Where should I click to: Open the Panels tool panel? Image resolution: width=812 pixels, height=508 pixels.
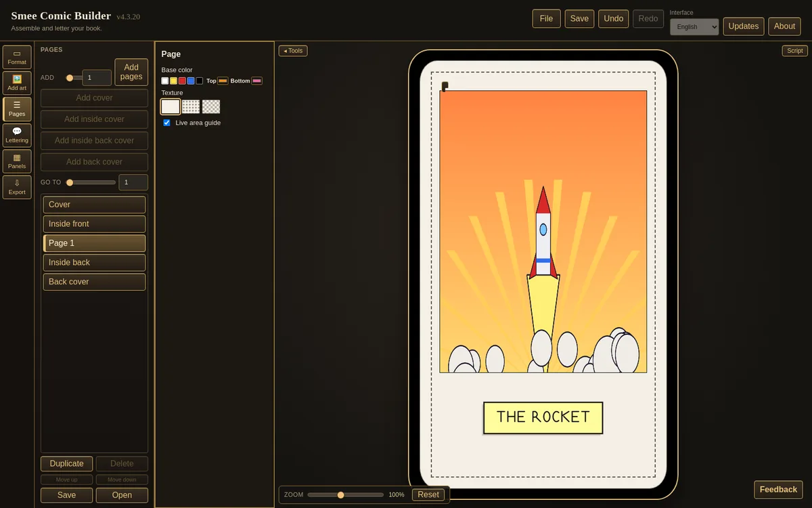pyautogui.click(x=17, y=161)
